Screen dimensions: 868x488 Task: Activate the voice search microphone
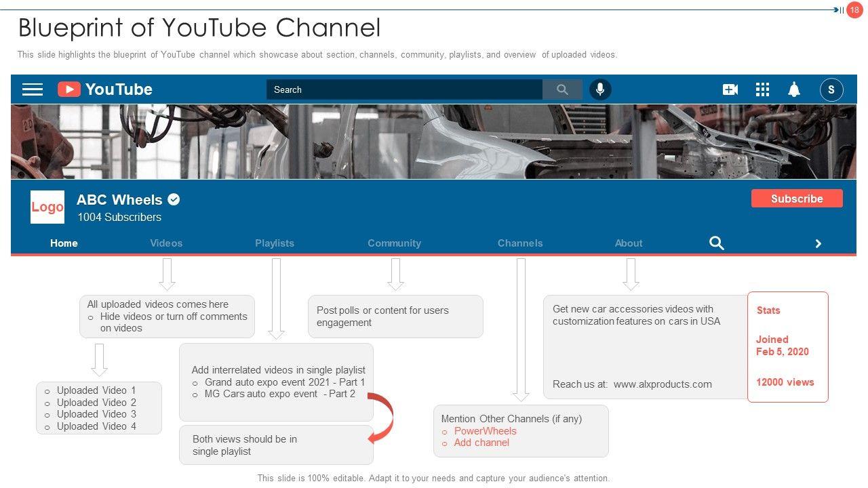(x=600, y=89)
